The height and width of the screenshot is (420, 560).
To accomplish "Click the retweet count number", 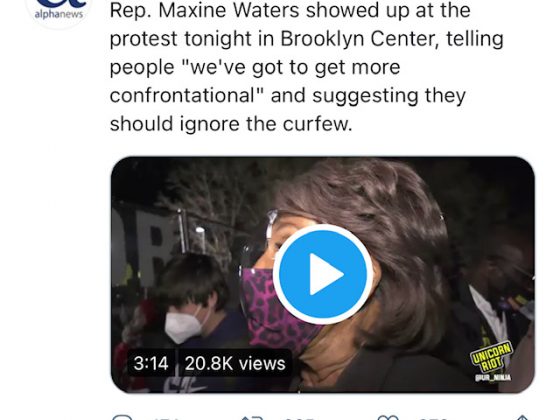I will coord(299,418).
